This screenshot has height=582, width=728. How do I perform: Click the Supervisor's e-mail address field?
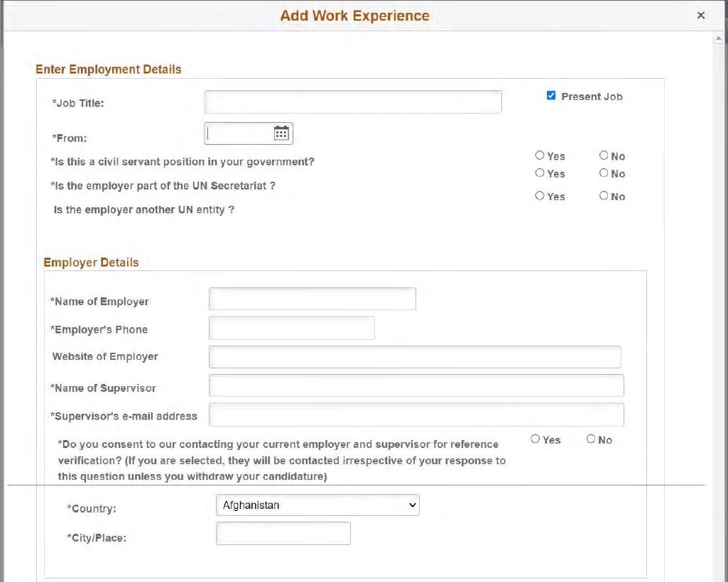[x=416, y=414]
